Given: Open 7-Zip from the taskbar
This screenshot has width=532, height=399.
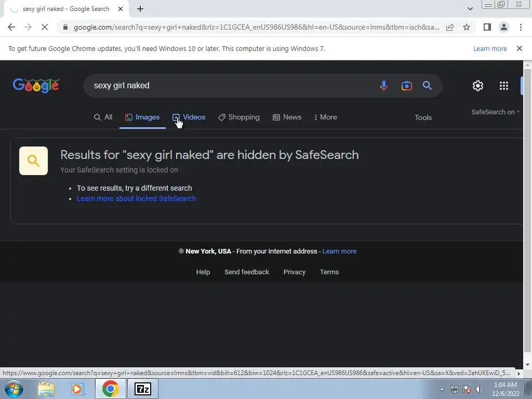Looking at the screenshot, I should (142, 389).
